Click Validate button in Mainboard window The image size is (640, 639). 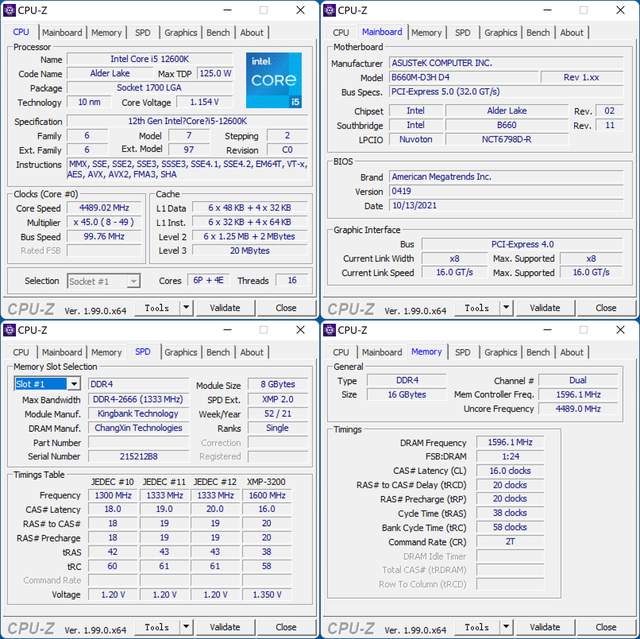(545, 308)
